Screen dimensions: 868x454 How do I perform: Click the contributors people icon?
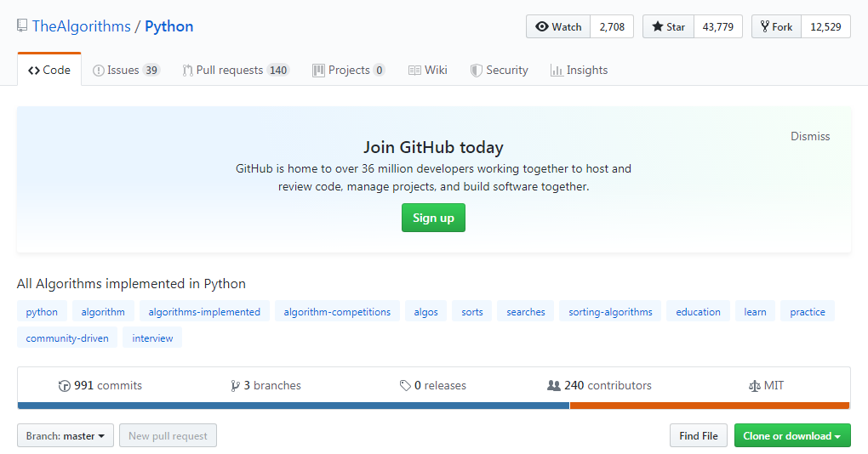[x=554, y=385]
